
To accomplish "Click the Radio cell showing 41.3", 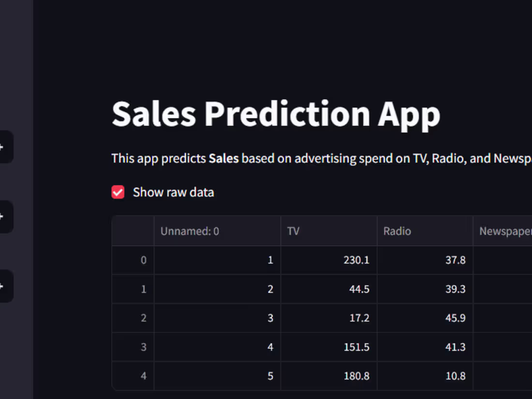I will click(x=425, y=347).
